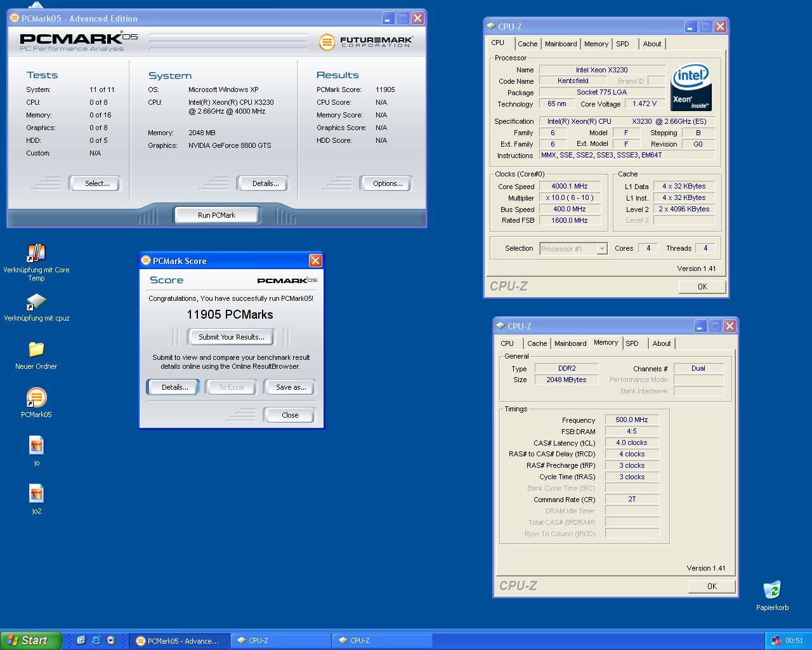Click the Memory Type DDR2 value
Viewport: 812px width, 650px height.
point(566,368)
